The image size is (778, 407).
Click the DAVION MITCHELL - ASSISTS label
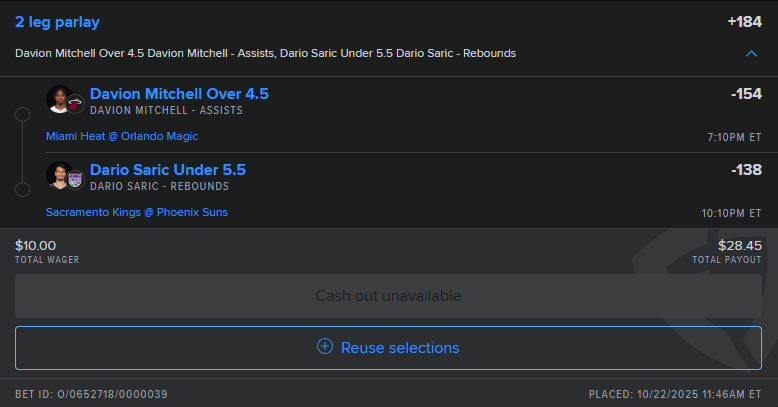166,110
